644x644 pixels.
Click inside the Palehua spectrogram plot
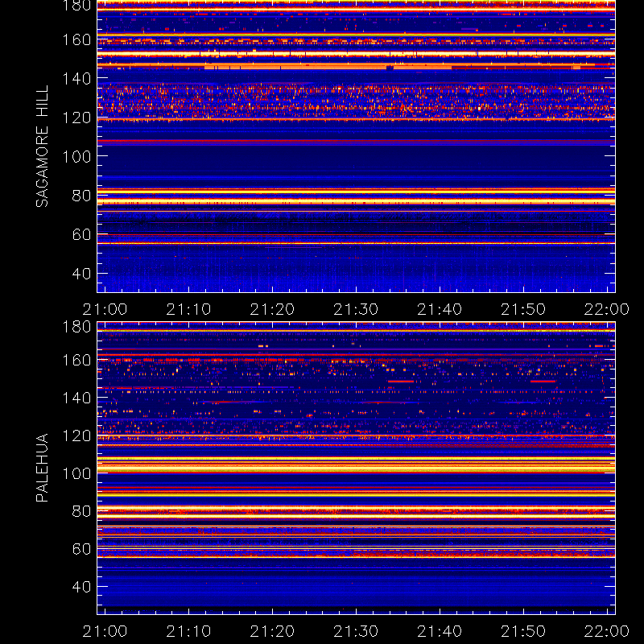[356, 469]
